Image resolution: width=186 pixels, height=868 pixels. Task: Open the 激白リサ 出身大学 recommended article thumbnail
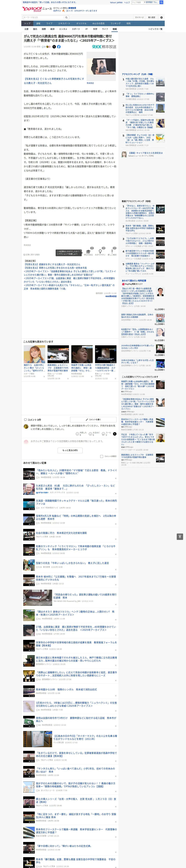point(34,354)
